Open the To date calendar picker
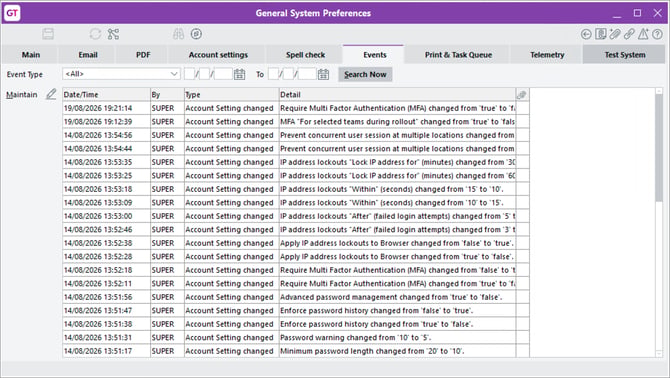 click(323, 74)
